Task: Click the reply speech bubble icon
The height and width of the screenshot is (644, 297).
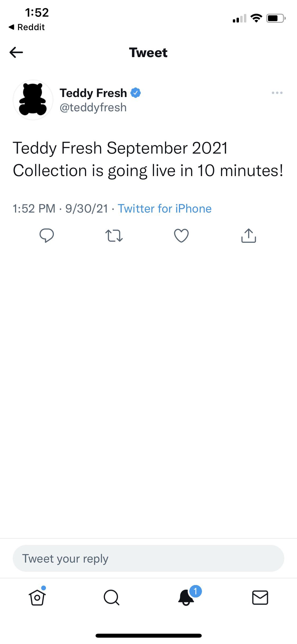Action: [47, 235]
